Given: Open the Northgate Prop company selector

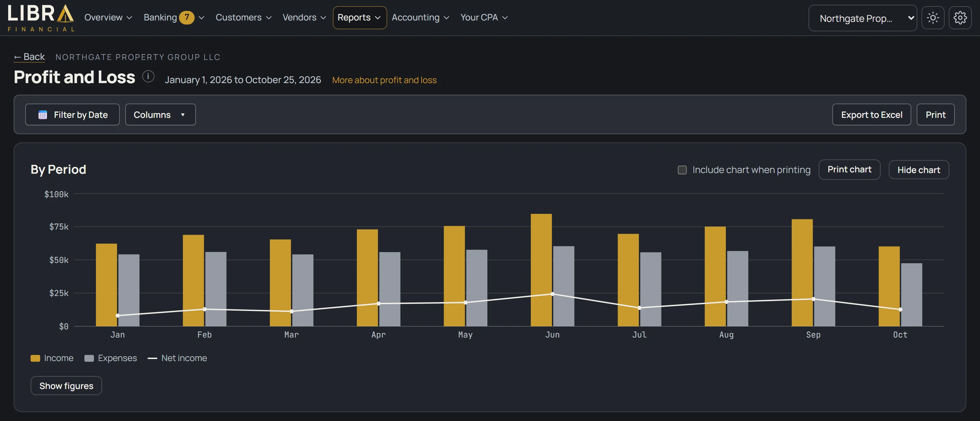Looking at the screenshot, I should pos(863,18).
